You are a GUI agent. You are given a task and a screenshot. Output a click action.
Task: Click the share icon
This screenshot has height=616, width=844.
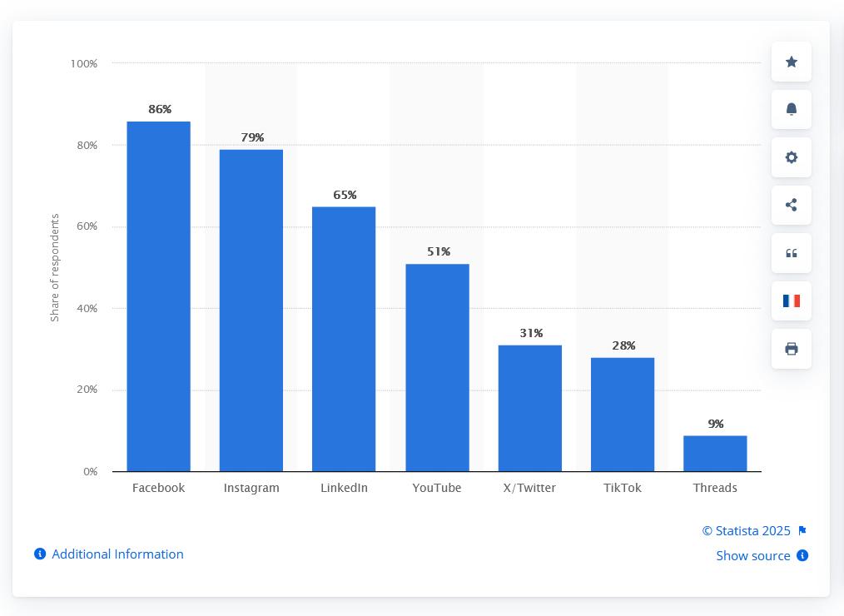(792, 205)
